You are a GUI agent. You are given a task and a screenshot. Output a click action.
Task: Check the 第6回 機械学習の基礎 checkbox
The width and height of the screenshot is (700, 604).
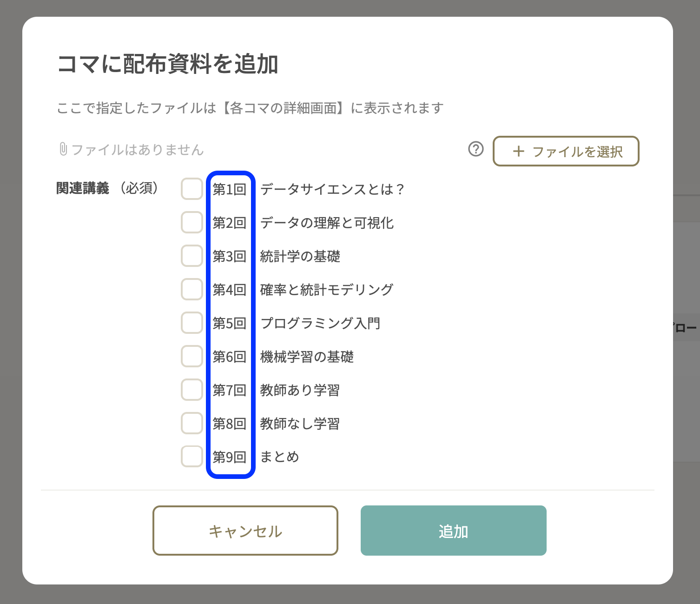coord(192,356)
